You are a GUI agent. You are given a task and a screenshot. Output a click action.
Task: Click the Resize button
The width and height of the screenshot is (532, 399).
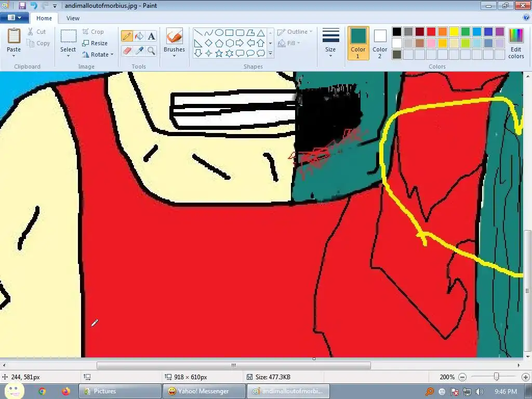click(x=95, y=43)
